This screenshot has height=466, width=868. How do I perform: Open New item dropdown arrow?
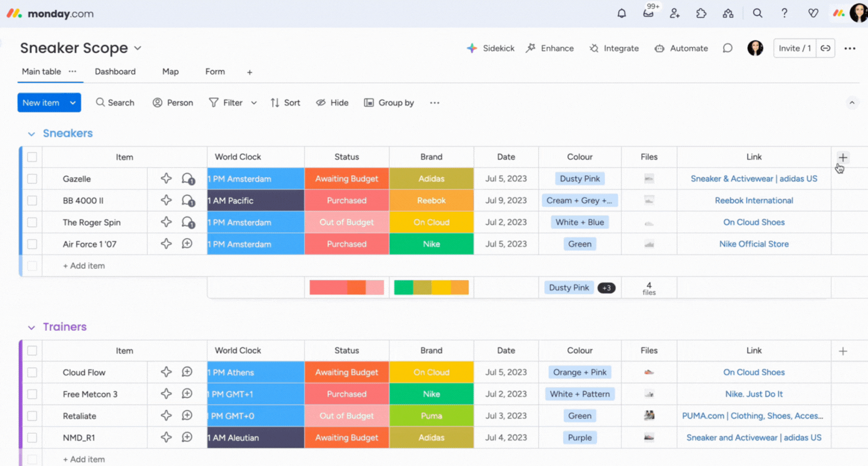pos(73,103)
